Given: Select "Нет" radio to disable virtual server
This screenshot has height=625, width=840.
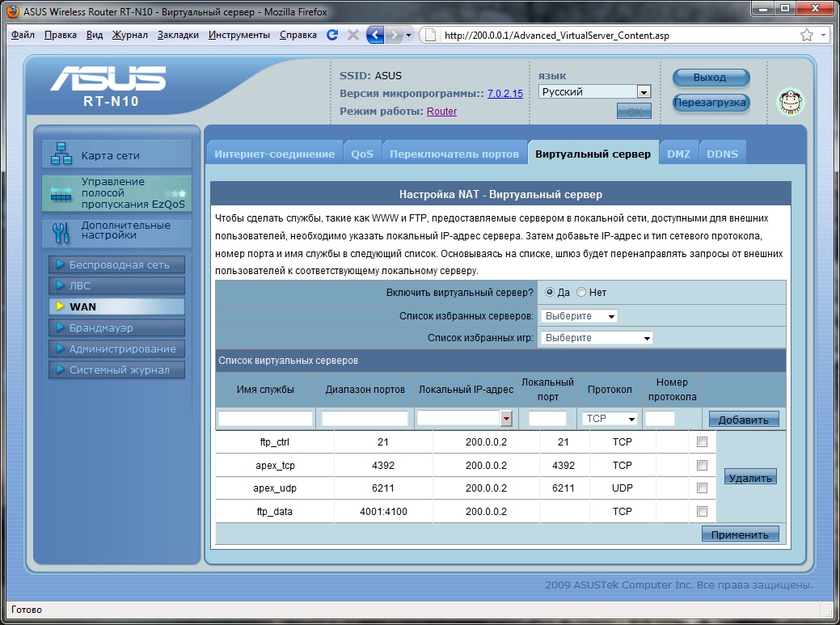Looking at the screenshot, I should coord(581,293).
